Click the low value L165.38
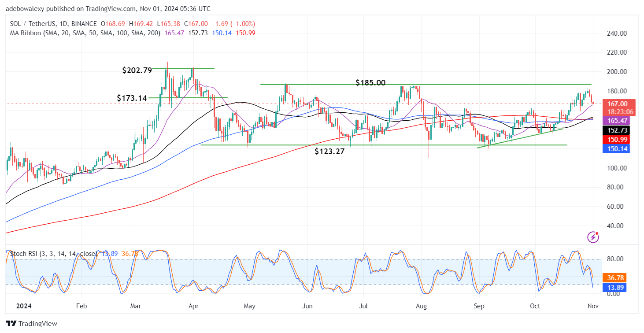The width and height of the screenshot is (644, 333). click(168, 24)
